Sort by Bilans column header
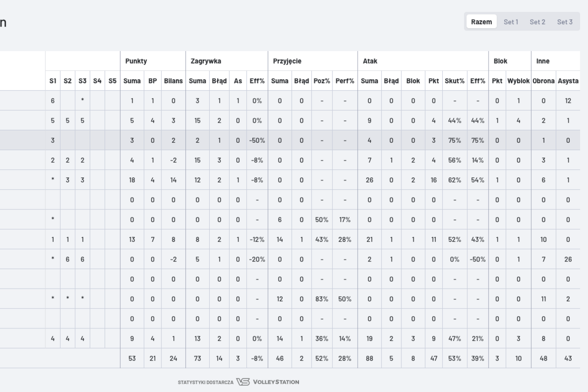This screenshot has width=588, height=392. [173, 81]
